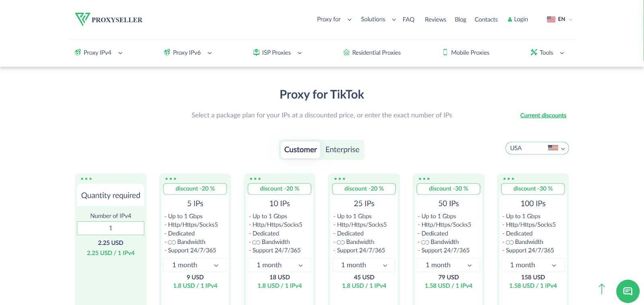Click the Login user icon
The image size is (644, 305).
click(510, 19)
